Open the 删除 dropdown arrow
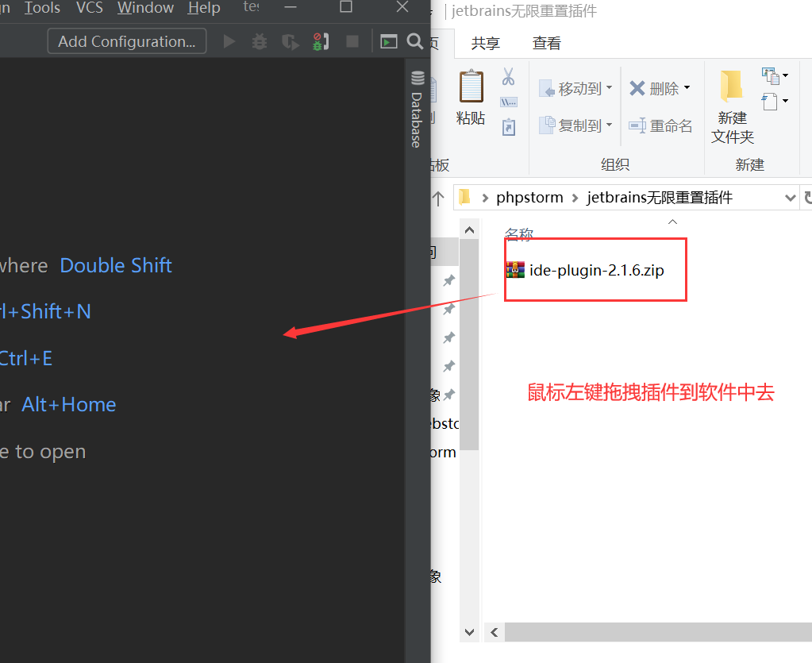This screenshot has width=812, height=663. [687, 87]
